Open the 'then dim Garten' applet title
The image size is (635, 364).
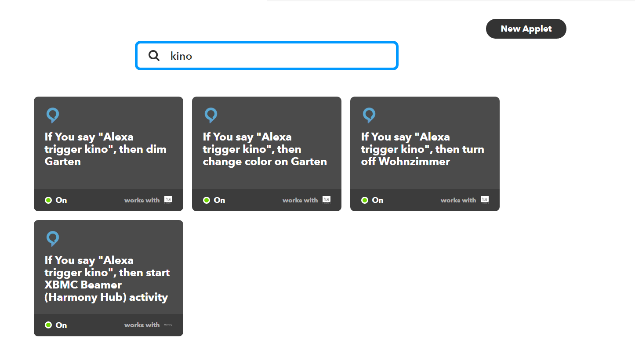[105, 149]
